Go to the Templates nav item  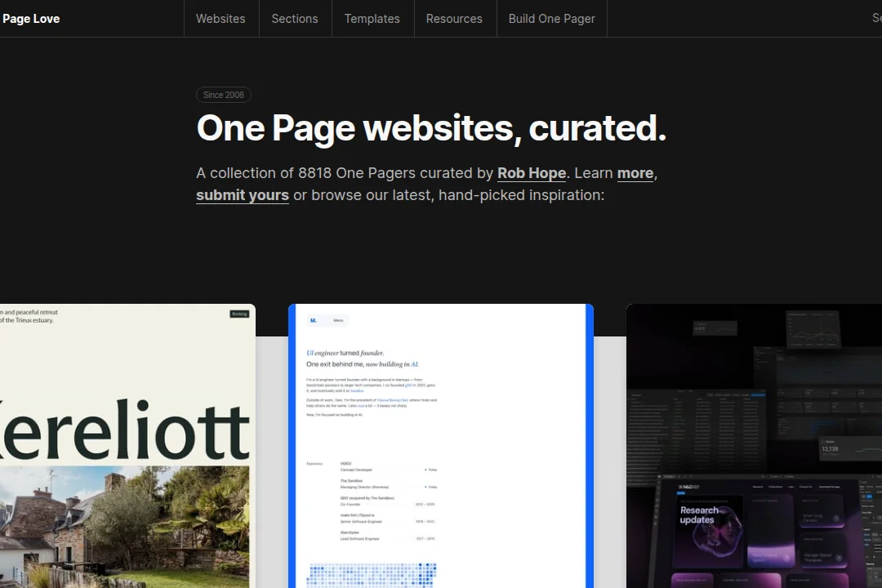[x=372, y=19]
